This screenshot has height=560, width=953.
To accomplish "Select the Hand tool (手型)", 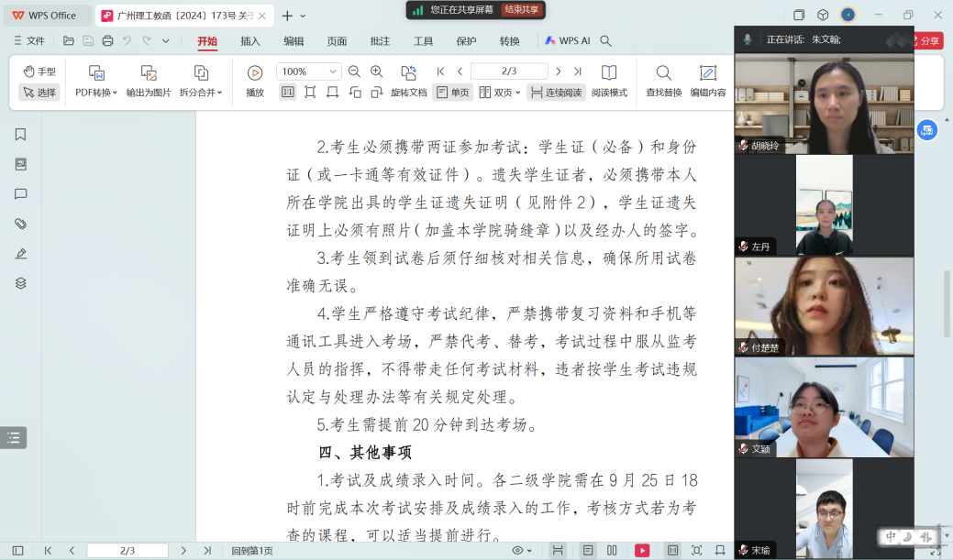I will point(39,71).
